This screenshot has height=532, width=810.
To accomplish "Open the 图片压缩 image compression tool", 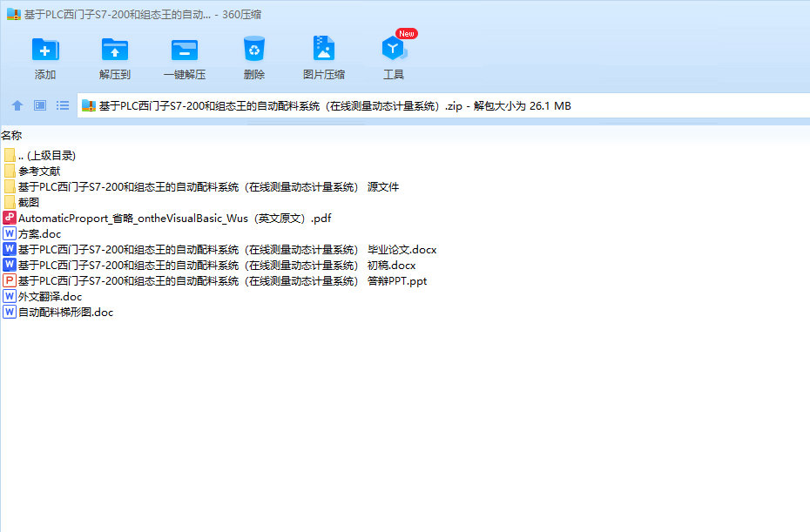I will (324, 49).
